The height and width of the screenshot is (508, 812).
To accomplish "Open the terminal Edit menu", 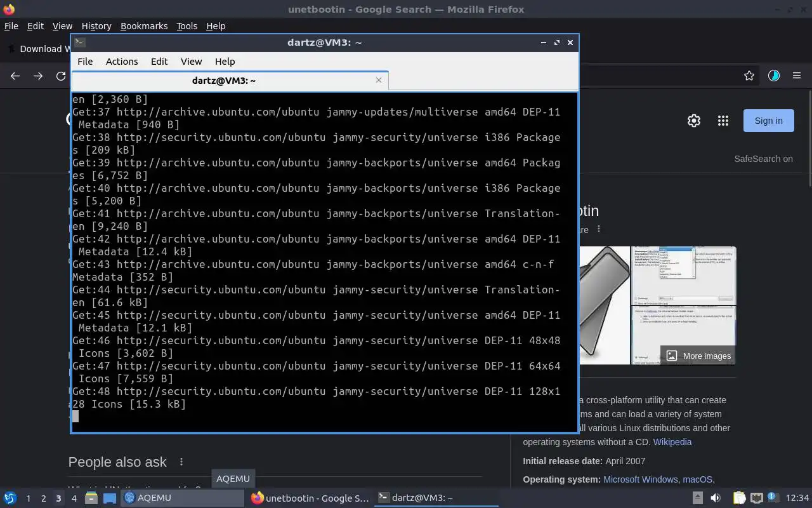I will [159, 62].
